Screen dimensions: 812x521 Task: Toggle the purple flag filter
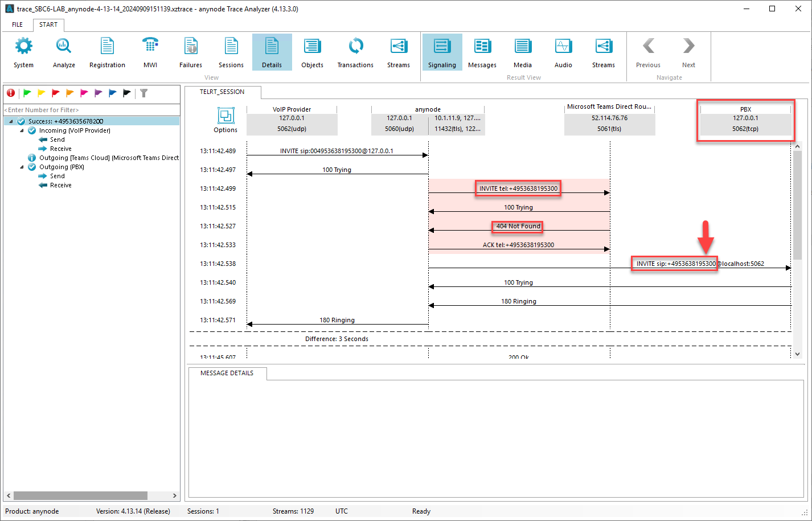pyautogui.click(x=99, y=93)
